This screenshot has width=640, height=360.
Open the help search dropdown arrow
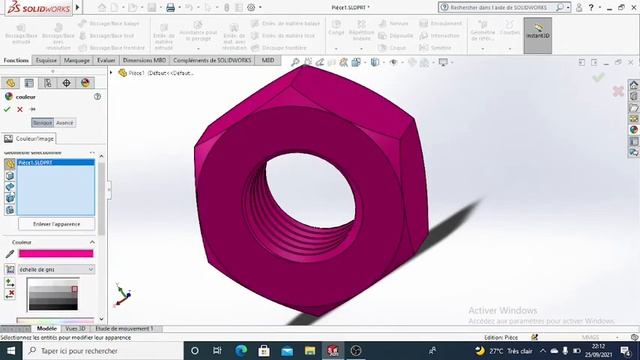pos(568,7)
